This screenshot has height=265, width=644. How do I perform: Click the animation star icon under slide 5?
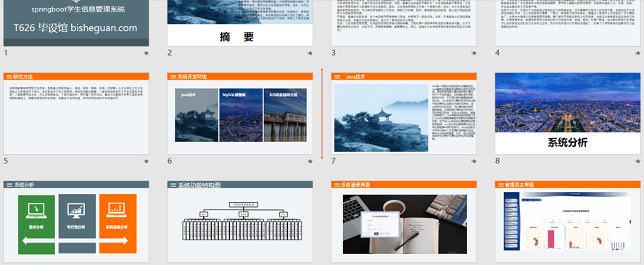[x=146, y=161]
